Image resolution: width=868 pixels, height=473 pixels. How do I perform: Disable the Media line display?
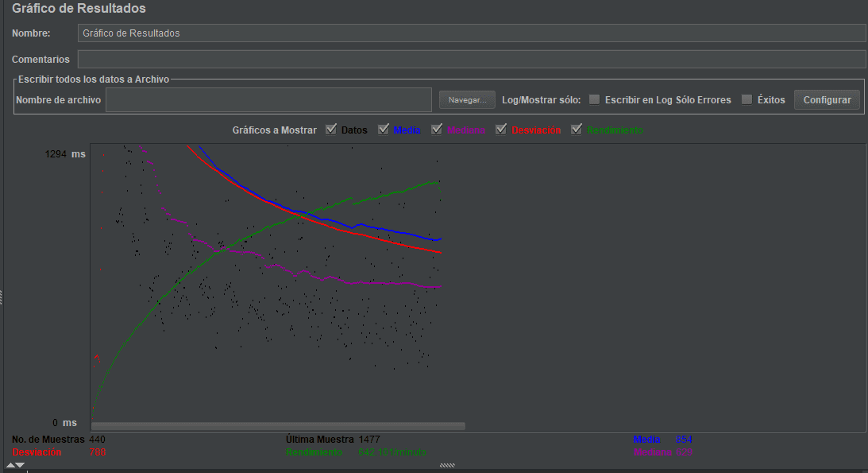384,129
